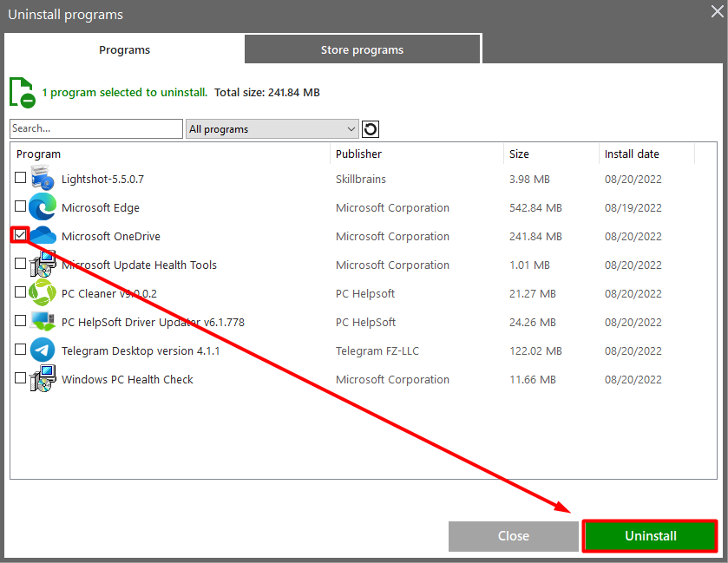Open the All programs filter dropdown
The height and width of the screenshot is (563, 728).
272,128
